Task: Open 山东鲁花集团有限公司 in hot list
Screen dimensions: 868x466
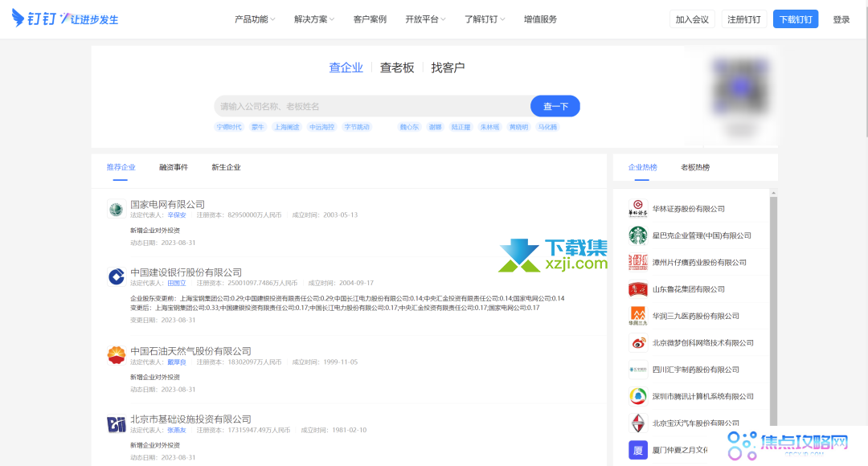Action: [688, 289]
